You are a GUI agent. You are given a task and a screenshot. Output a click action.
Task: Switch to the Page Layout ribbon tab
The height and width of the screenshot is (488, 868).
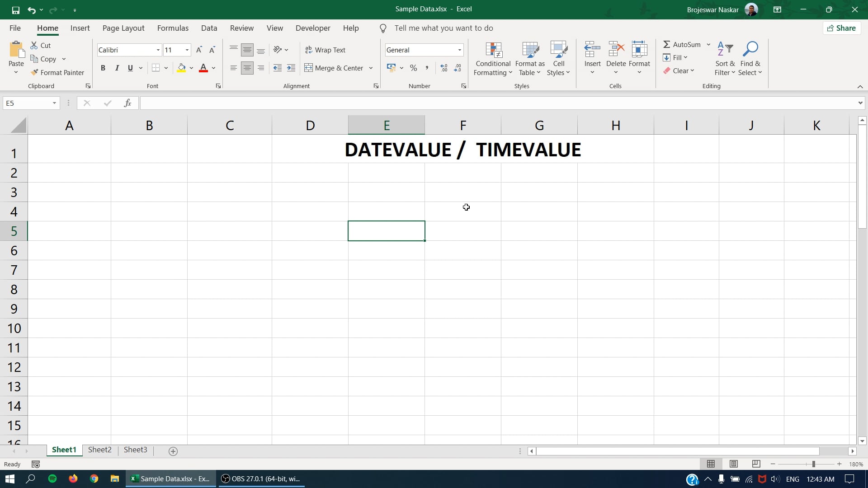point(123,28)
